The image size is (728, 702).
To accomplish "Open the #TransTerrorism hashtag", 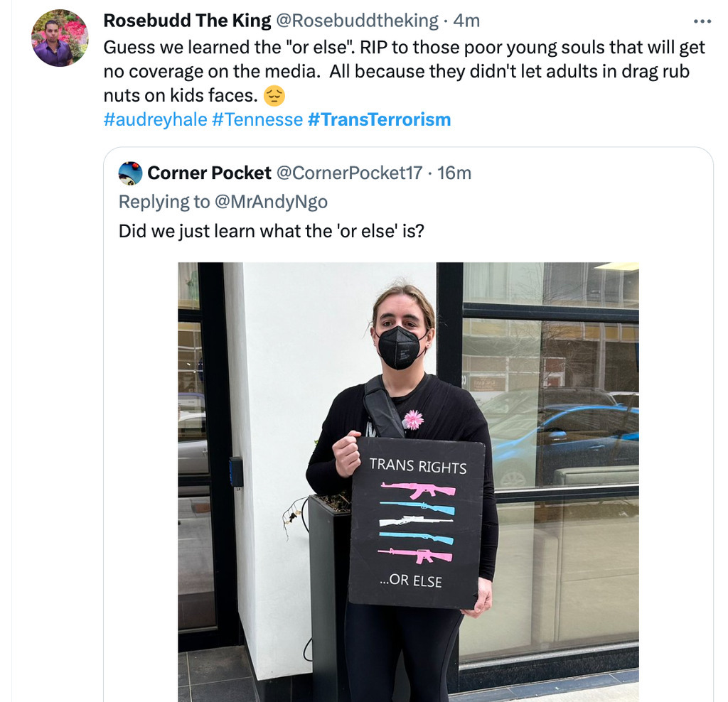I will tap(379, 119).
